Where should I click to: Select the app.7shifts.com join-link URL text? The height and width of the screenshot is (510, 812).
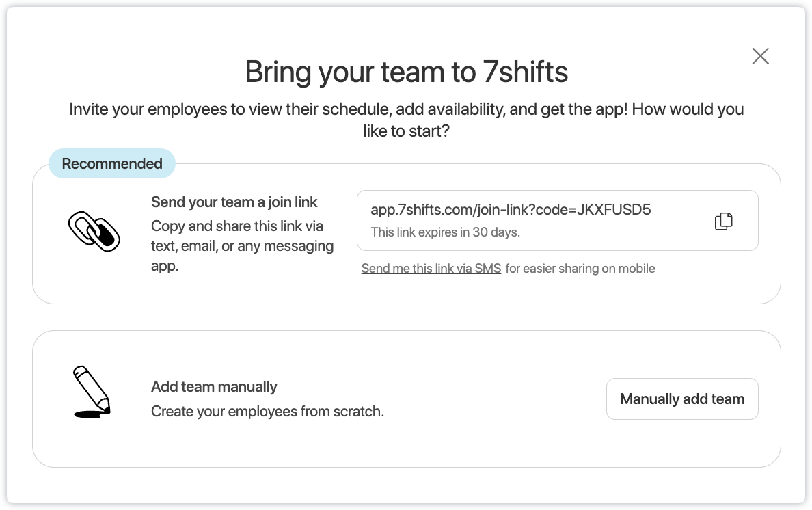point(510,210)
